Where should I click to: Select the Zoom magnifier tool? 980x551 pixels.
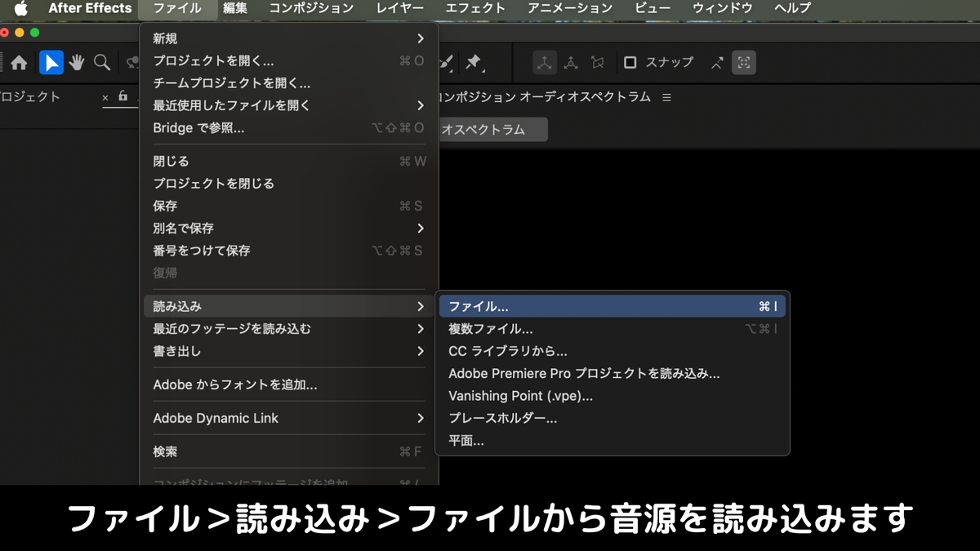click(102, 63)
